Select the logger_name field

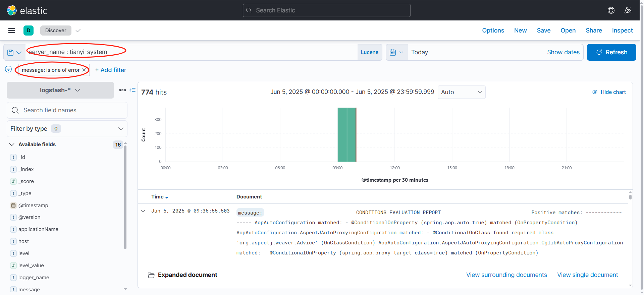34,278
